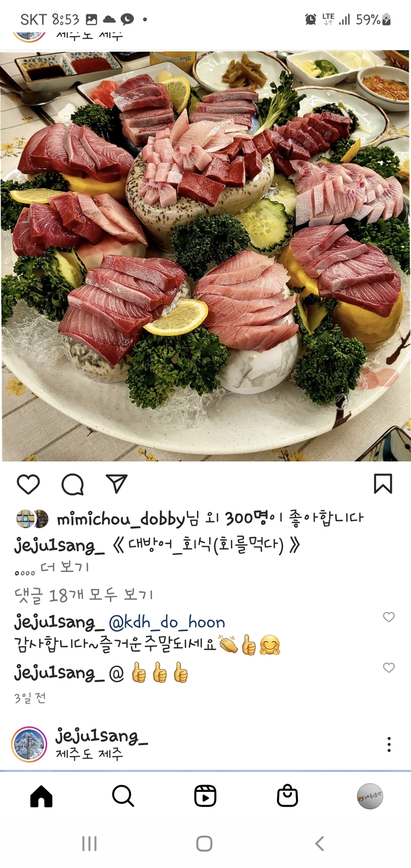411x868 pixels.
Task: Tap jeju1sang_ story ring avatar
Action: coord(29,744)
